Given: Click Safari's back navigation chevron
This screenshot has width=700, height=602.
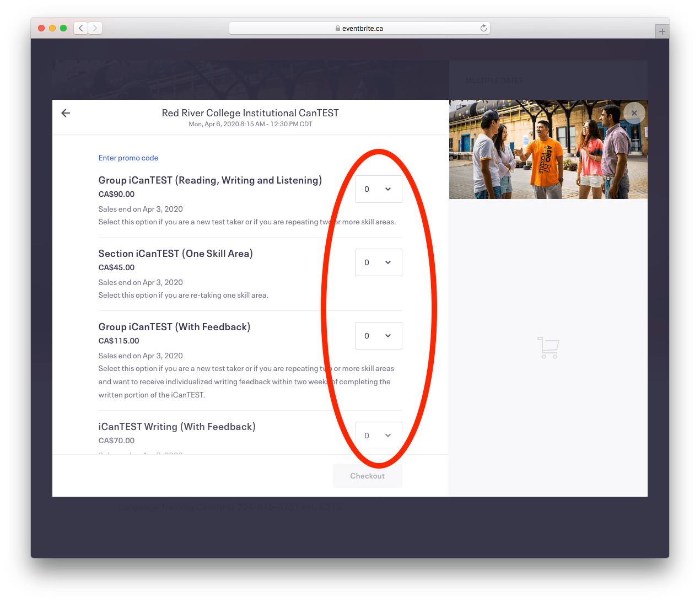Looking at the screenshot, I should (x=80, y=28).
